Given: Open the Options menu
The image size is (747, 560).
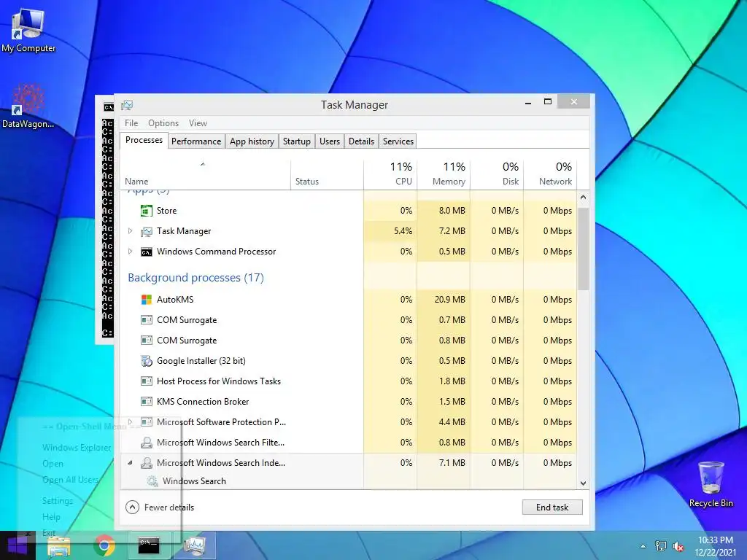Looking at the screenshot, I should (163, 122).
